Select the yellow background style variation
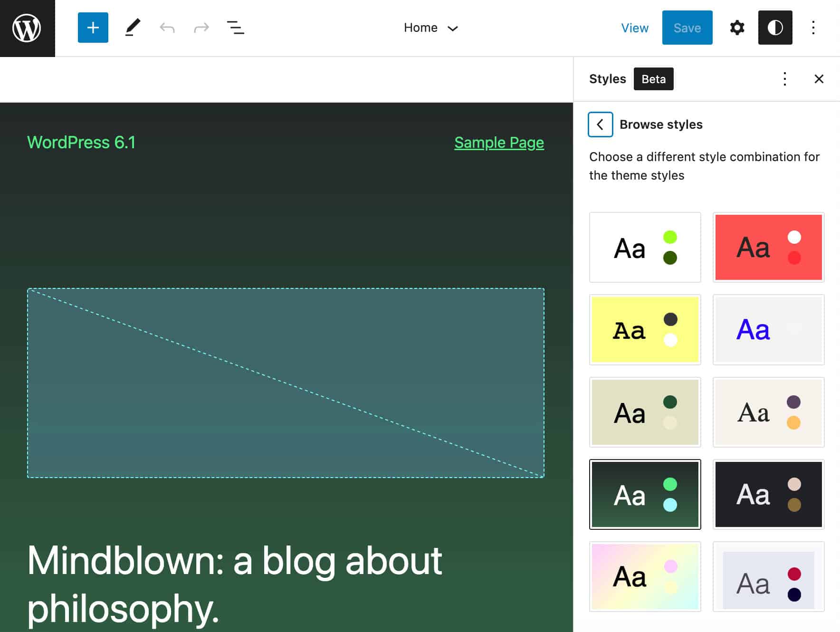 click(x=645, y=330)
